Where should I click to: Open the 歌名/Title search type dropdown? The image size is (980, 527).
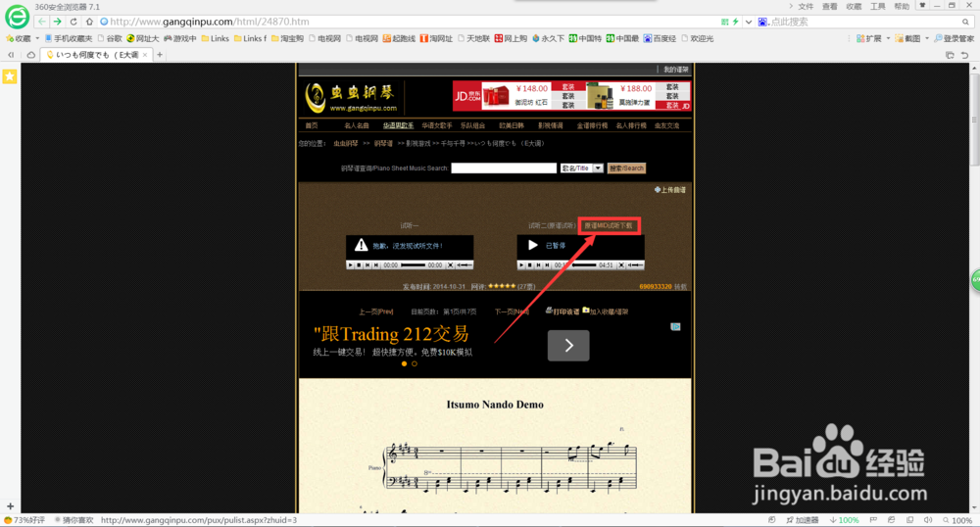pos(581,168)
